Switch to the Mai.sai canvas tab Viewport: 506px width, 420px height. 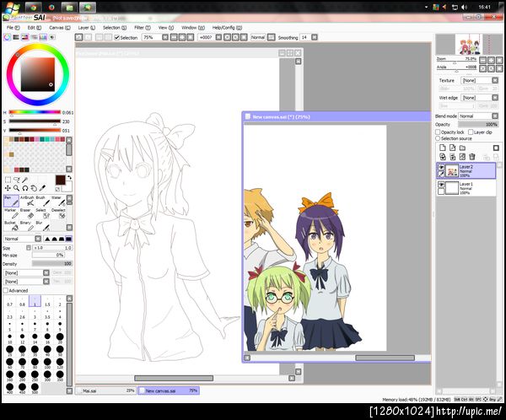(x=105, y=390)
